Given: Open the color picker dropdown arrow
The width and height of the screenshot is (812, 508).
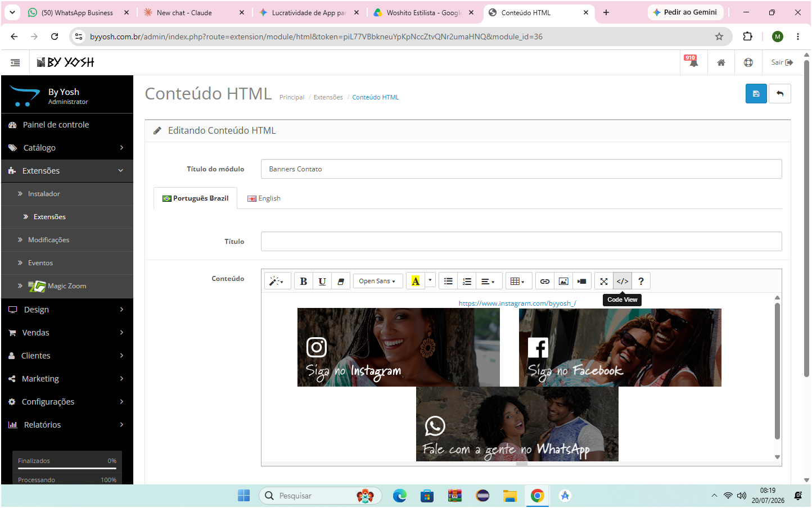Looking at the screenshot, I should click(430, 280).
